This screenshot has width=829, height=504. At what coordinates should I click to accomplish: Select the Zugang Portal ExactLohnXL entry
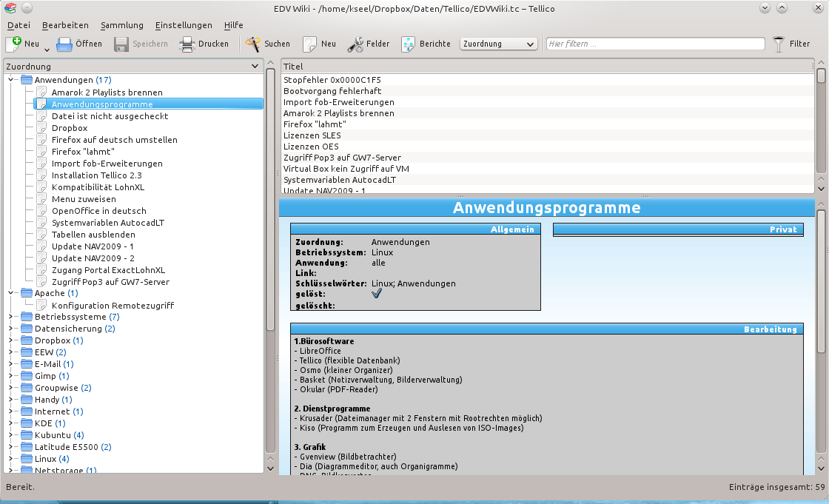[x=108, y=269]
